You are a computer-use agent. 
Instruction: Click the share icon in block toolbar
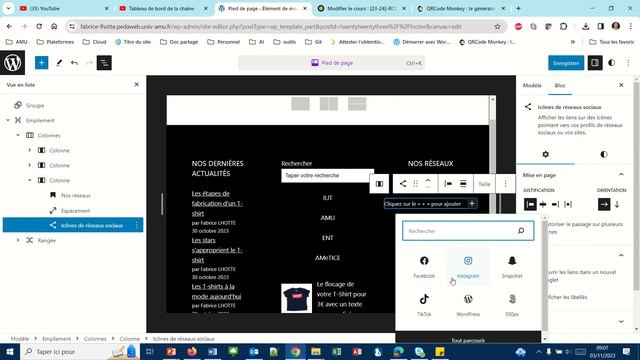pyautogui.click(x=403, y=184)
